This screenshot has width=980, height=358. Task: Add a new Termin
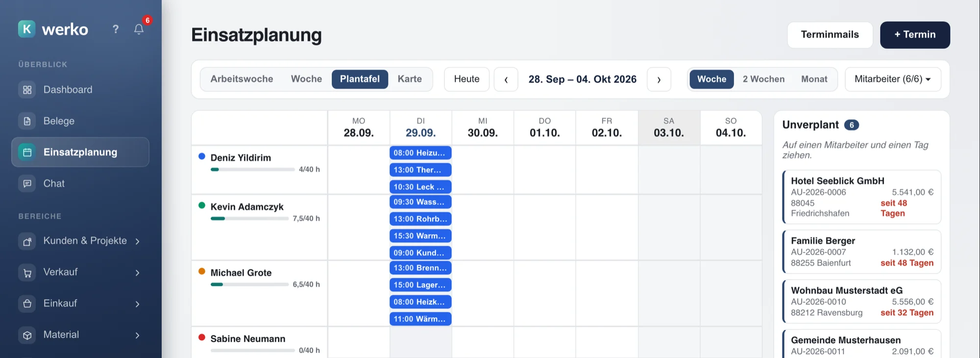tap(915, 35)
